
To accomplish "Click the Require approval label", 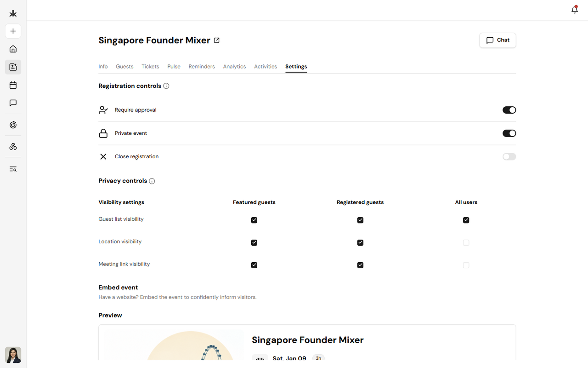I will (136, 110).
